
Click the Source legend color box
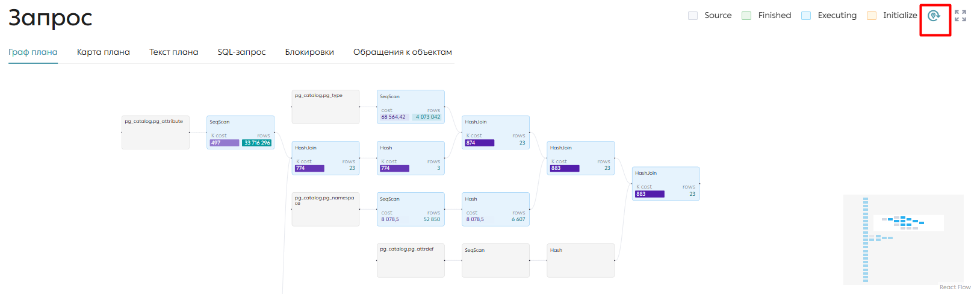coord(693,16)
